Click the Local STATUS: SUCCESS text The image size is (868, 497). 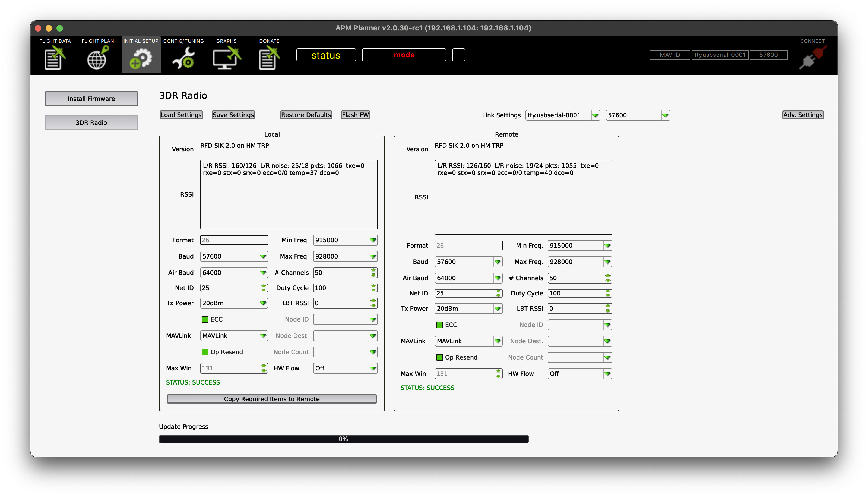(x=193, y=383)
